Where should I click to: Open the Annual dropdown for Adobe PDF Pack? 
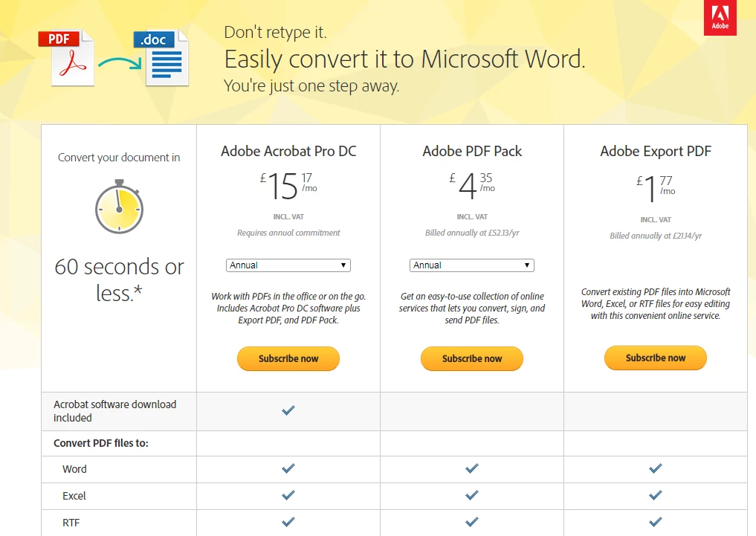(472, 265)
